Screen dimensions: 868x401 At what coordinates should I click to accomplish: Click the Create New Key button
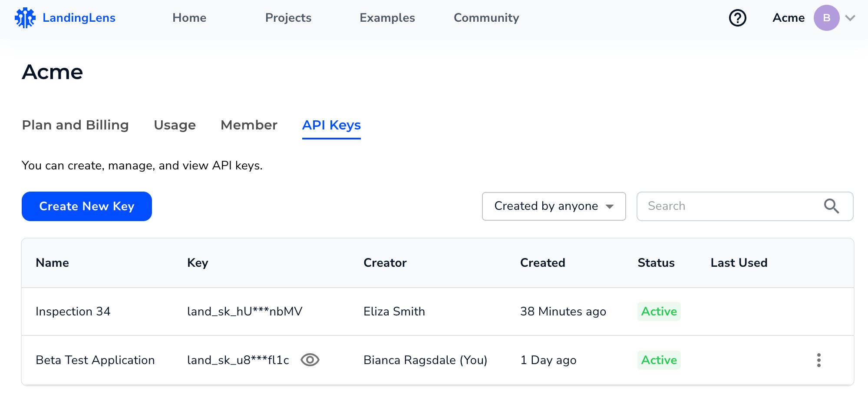[x=87, y=206]
